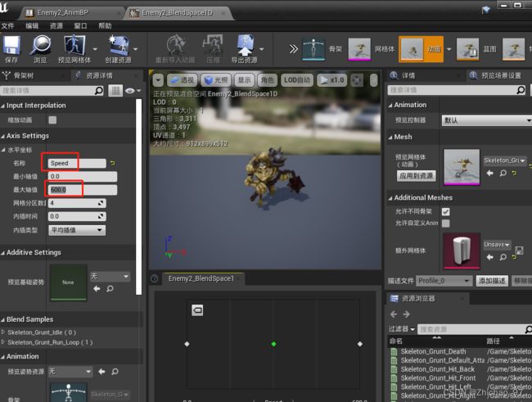This screenshot has width=532, height=402.
Task: Browse to Skeleton_Grunt preview mesh magnifier
Action: (x=503, y=173)
